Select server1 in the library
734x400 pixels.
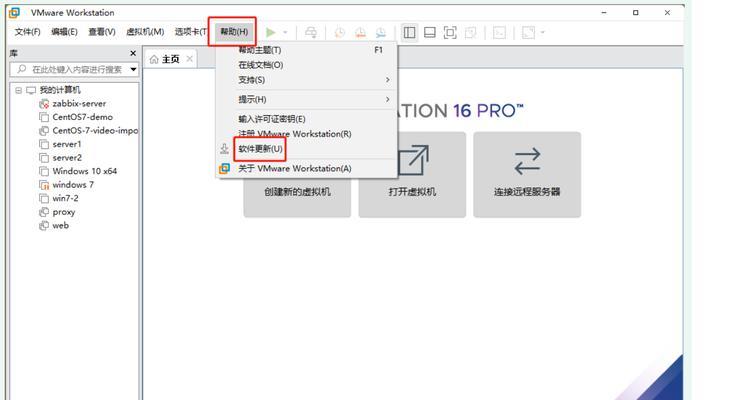[66, 144]
